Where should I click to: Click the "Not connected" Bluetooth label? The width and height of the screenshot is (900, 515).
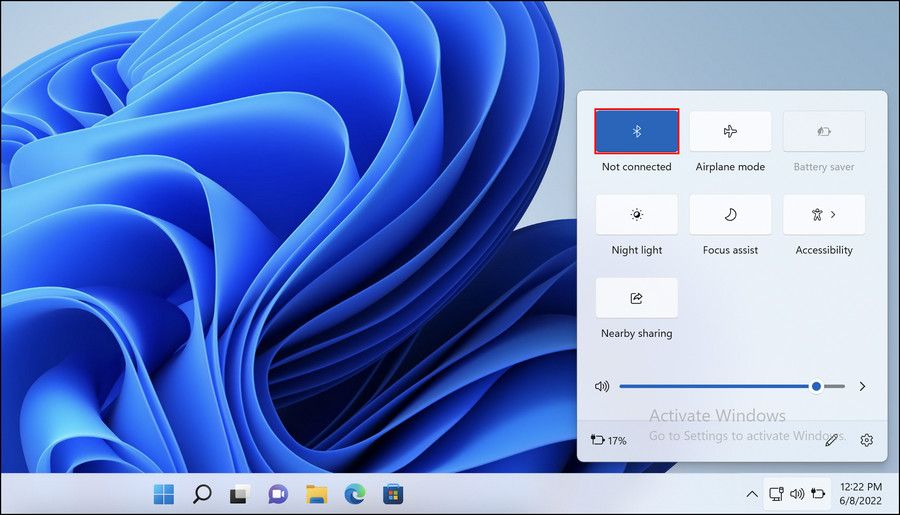pos(637,166)
